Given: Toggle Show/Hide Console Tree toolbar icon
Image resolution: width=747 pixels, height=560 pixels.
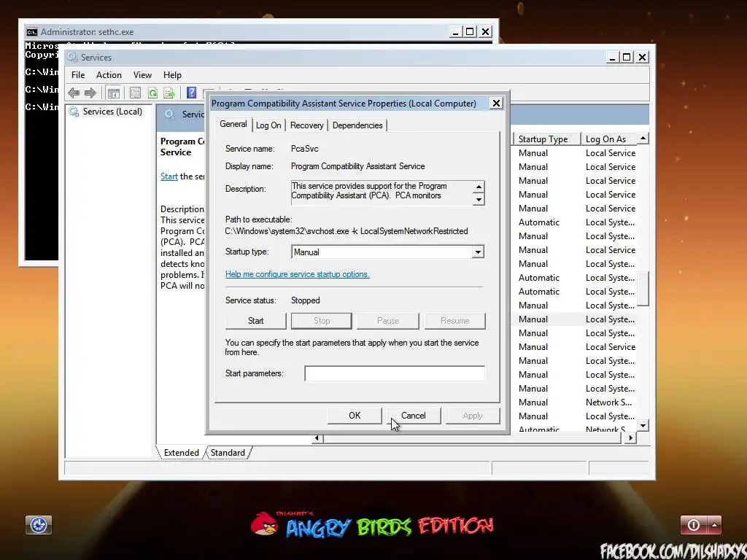Looking at the screenshot, I should pyautogui.click(x=113, y=93).
